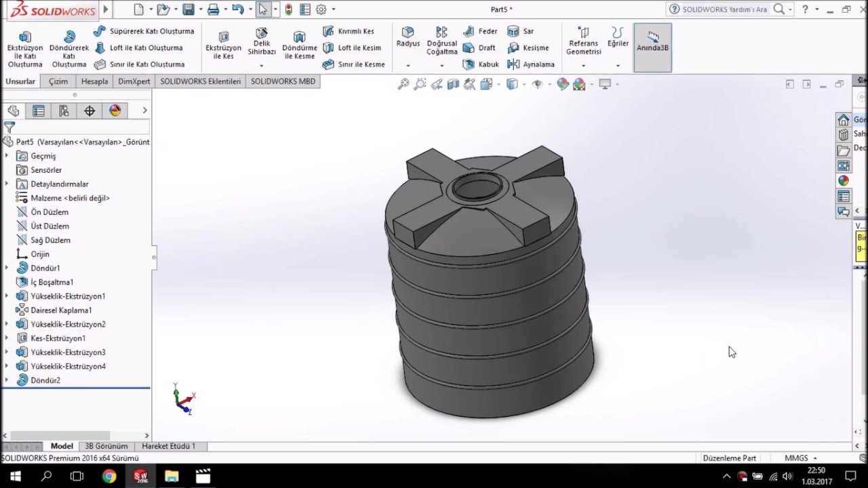The width and height of the screenshot is (868, 488).
Task: Click the Zoom to Fit icon
Action: click(x=403, y=84)
